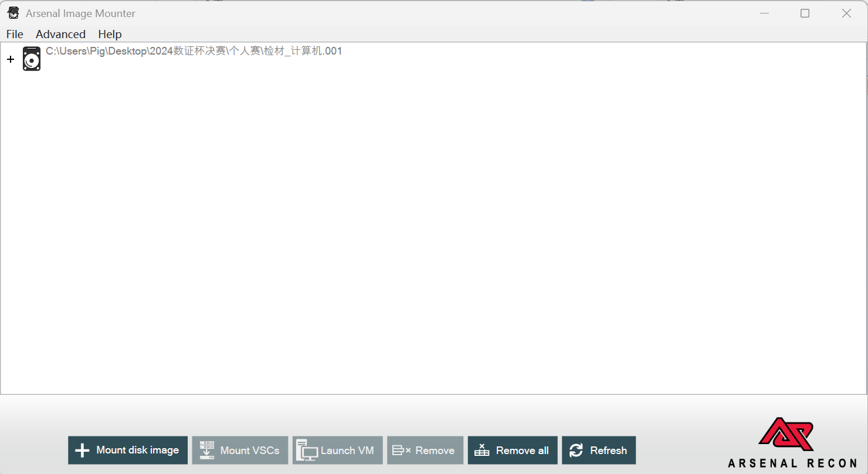Click the Arsenal Image Mounter window title text
Viewport: 868px width, 474px height.
pyautogui.click(x=80, y=13)
